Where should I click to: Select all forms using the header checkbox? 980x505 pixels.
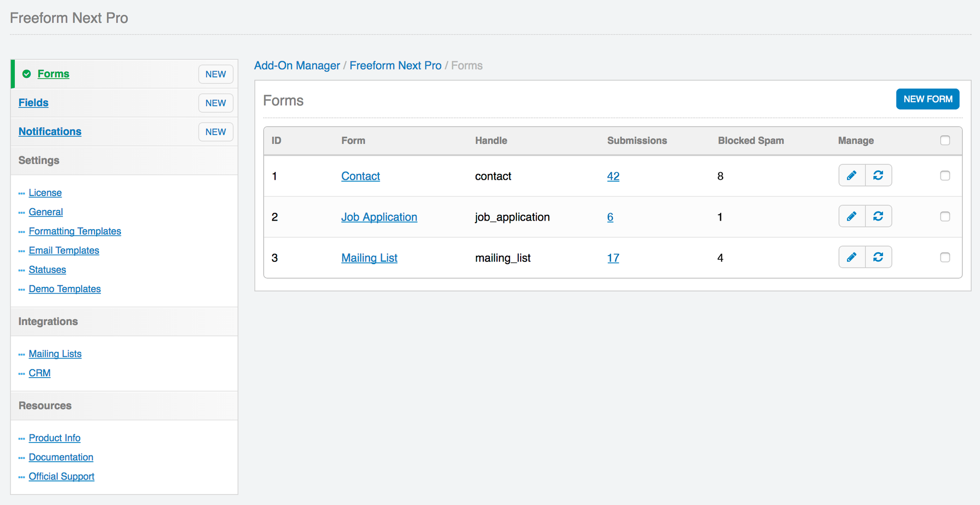945,140
